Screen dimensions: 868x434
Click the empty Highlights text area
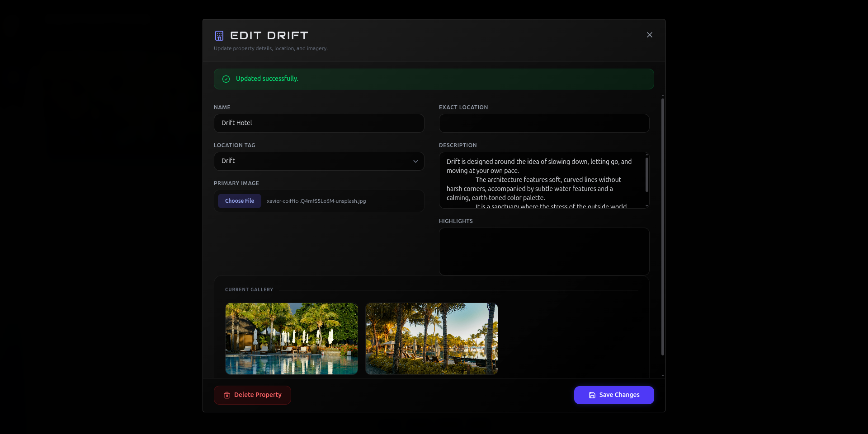pyautogui.click(x=544, y=252)
